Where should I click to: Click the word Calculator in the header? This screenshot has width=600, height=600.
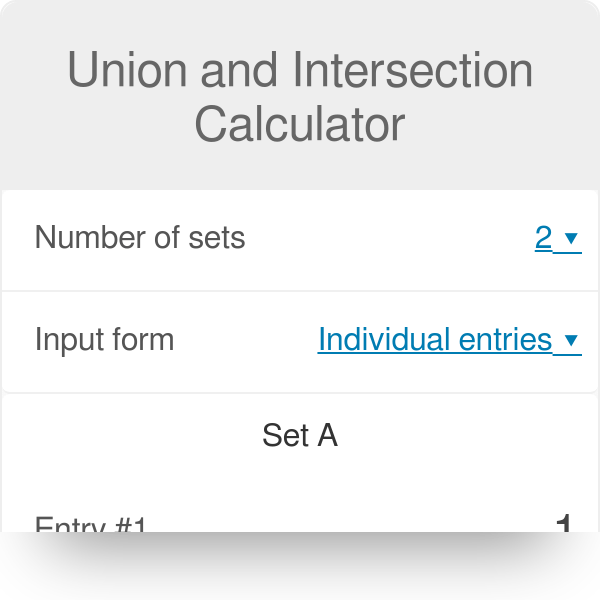tap(300, 125)
